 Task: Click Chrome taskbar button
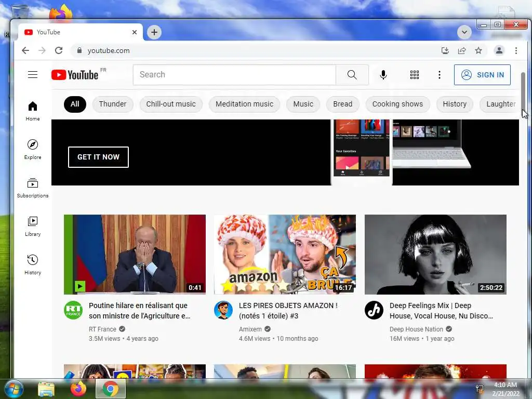click(x=111, y=389)
